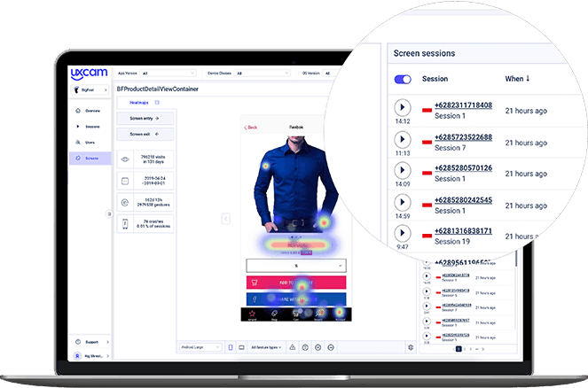Image resolution: width=588 pixels, height=388 pixels.
Task: Expand the All Gesture types dropdown
Action: 269,347
